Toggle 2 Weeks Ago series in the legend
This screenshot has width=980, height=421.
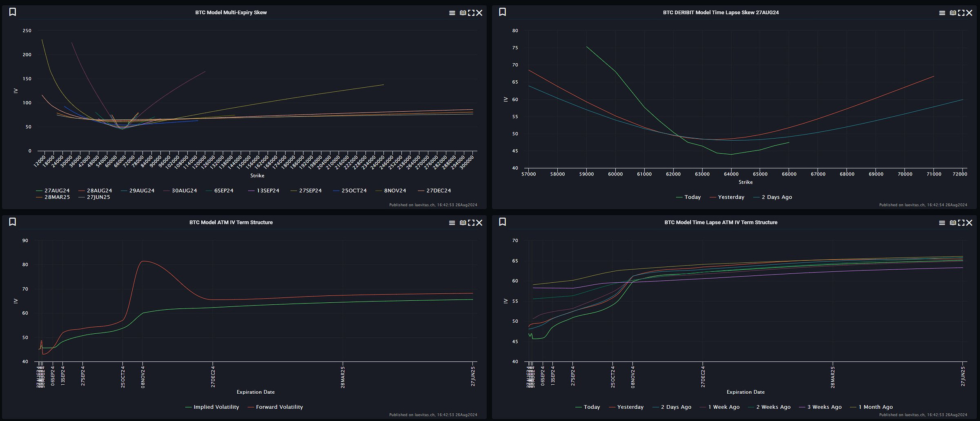769,407
